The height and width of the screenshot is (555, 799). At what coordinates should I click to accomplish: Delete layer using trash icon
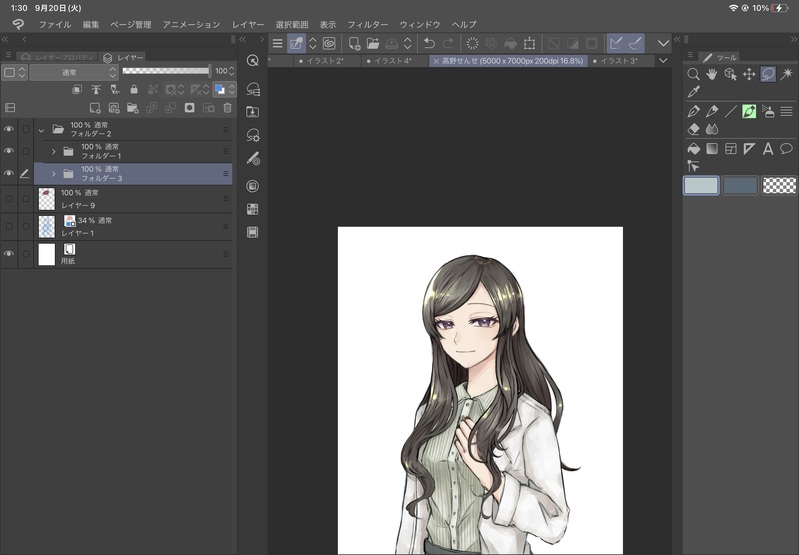click(x=227, y=107)
